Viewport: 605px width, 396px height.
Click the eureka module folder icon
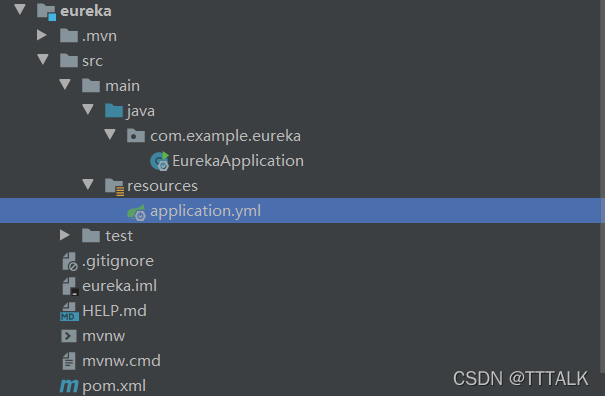47,11
